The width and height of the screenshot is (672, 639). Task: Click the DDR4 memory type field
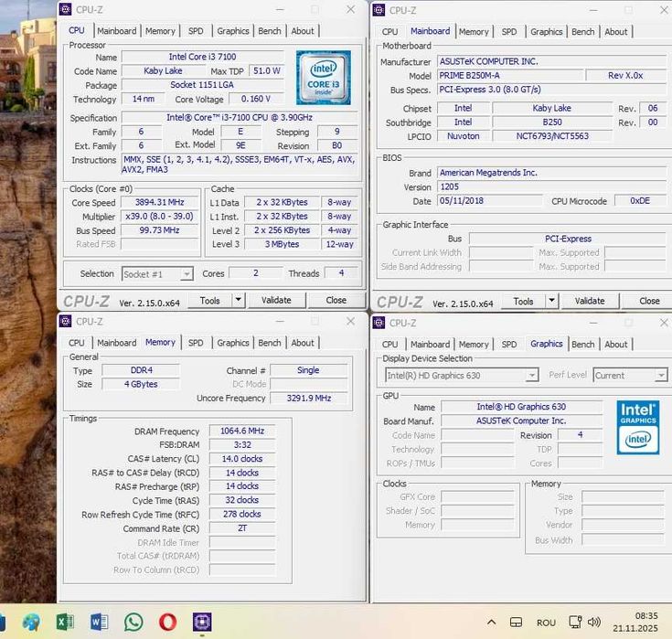(141, 370)
